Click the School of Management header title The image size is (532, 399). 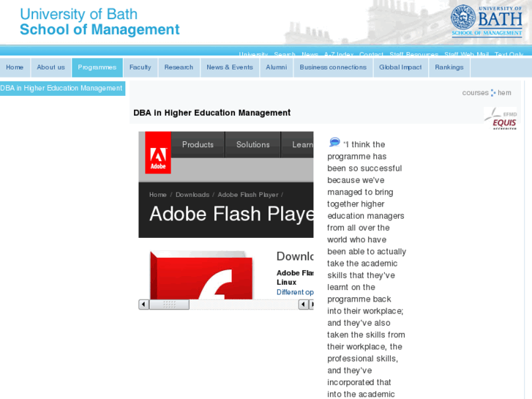(x=100, y=30)
